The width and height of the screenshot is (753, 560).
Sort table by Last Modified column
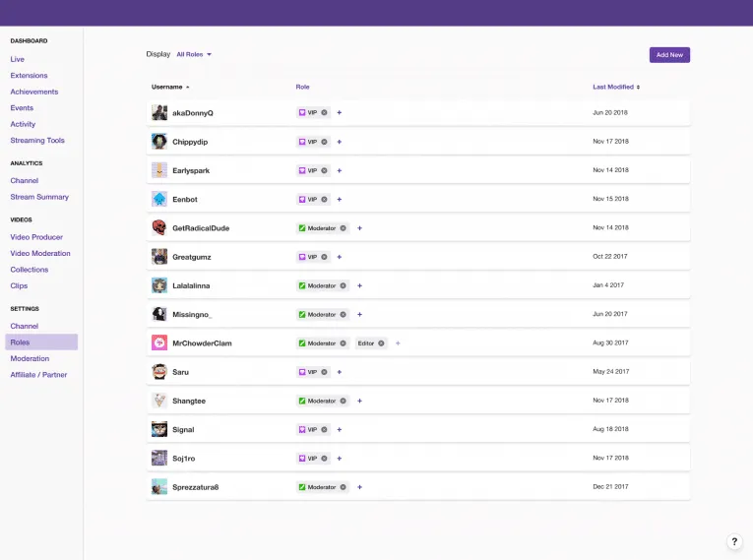616,87
